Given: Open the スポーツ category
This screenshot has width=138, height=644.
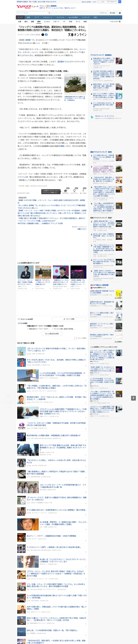Looking at the screenshot, I should click(x=56, y=21).
